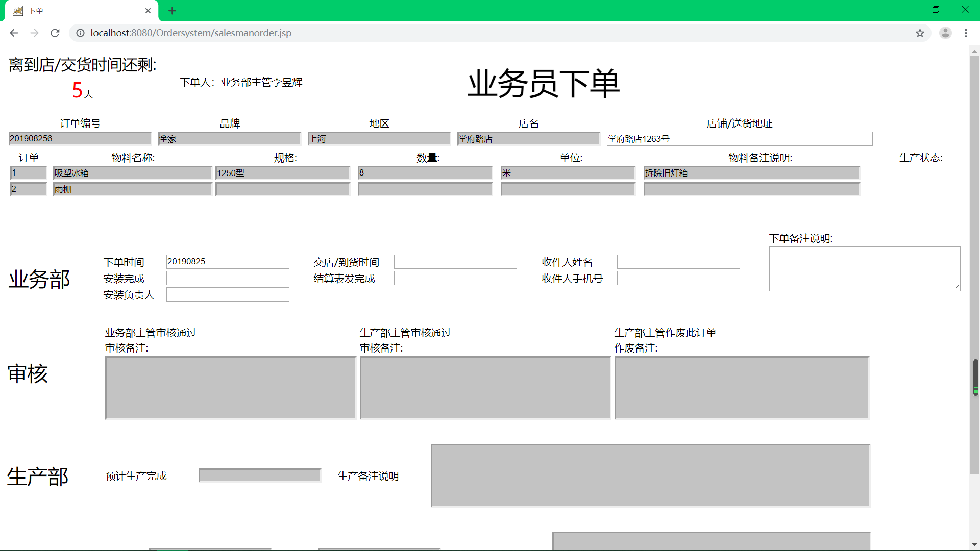Click the 店铺/送货地址 input field
980x551 pixels.
[739, 139]
